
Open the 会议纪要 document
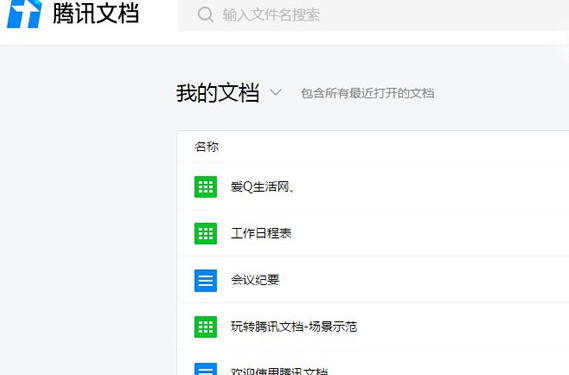pyautogui.click(x=255, y=280)
